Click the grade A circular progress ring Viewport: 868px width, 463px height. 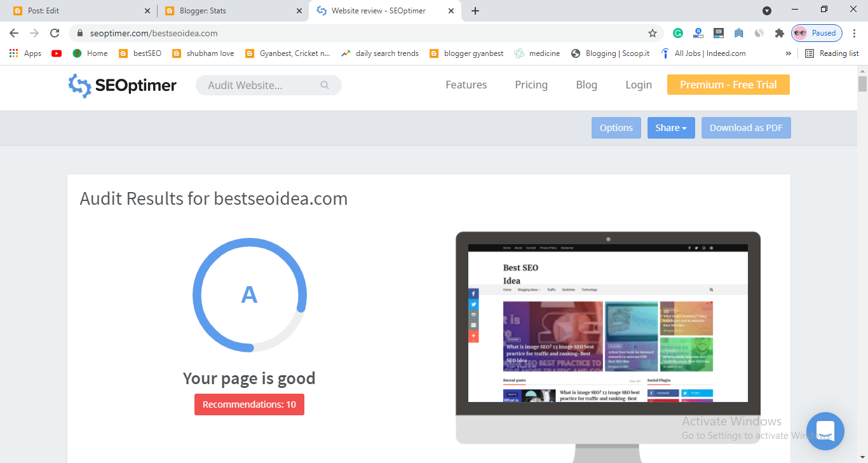[x=250, y=294]
